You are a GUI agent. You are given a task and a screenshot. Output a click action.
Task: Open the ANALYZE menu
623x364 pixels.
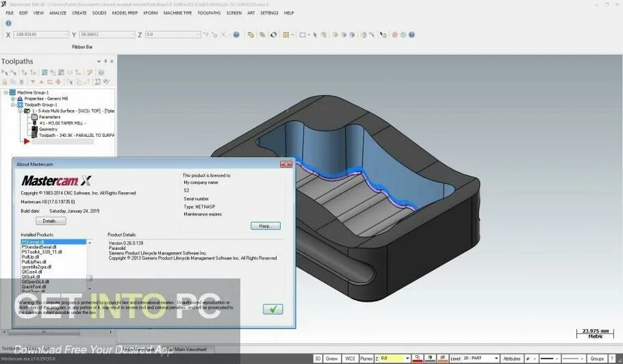pos(58,13)
